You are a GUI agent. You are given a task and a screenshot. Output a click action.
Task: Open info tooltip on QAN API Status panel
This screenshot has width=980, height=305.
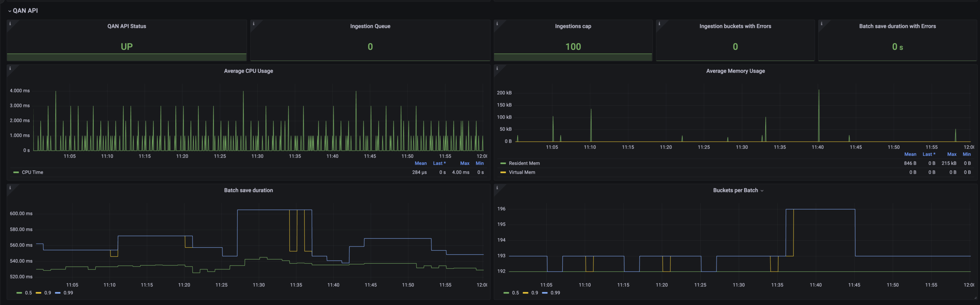pos(10,24)
